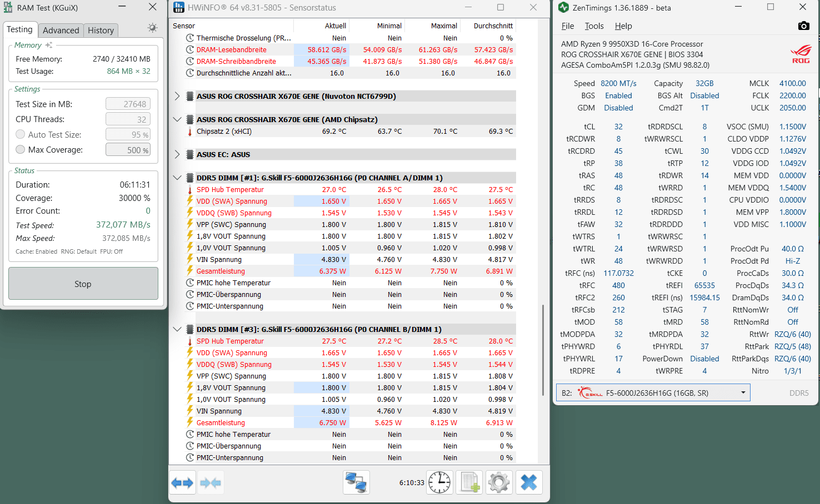Close sensors with the blue X icon
The image size is (820, 504).
tap(529, 482)
